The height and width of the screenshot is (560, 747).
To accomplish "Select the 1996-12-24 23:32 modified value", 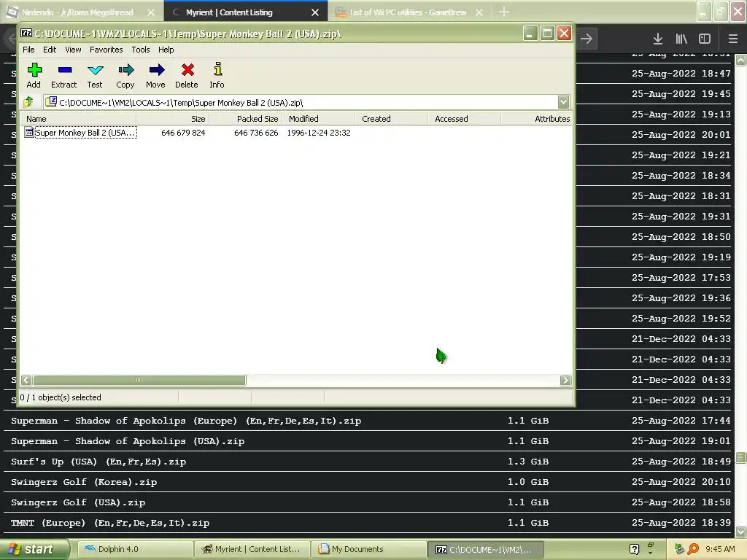I will pos(319,133).
